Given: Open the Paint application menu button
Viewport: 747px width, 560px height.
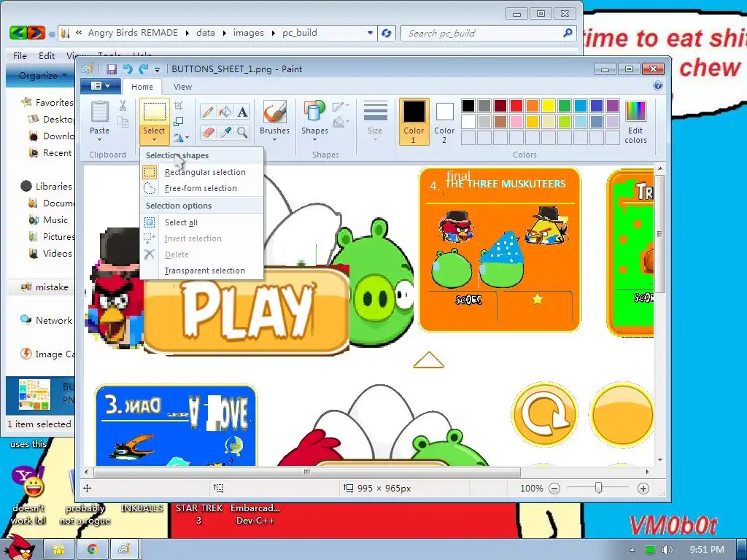Looking at the screenshot, I should pos(100,86).
